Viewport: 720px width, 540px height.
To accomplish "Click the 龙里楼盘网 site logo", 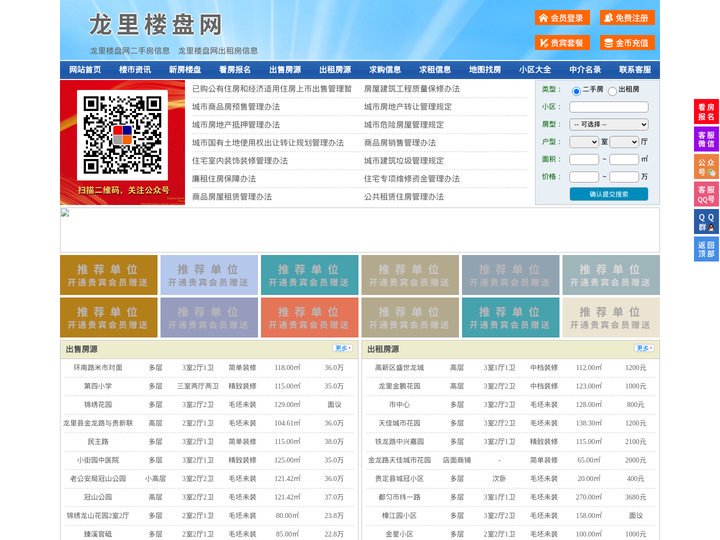I will point(156,25).
